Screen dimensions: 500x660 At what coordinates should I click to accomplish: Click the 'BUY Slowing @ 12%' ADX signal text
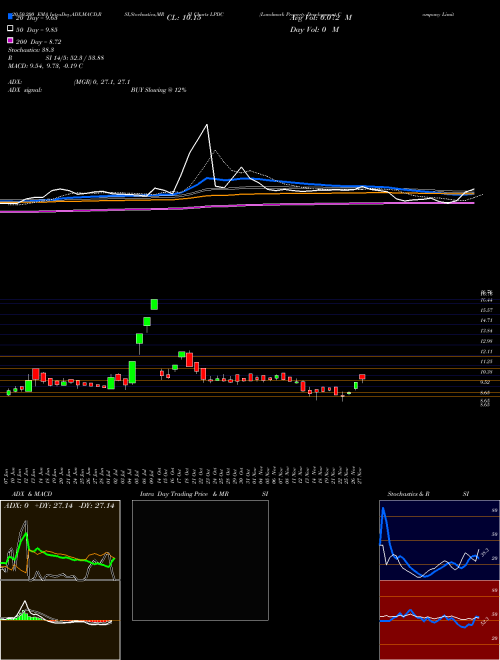click(159, 90)
